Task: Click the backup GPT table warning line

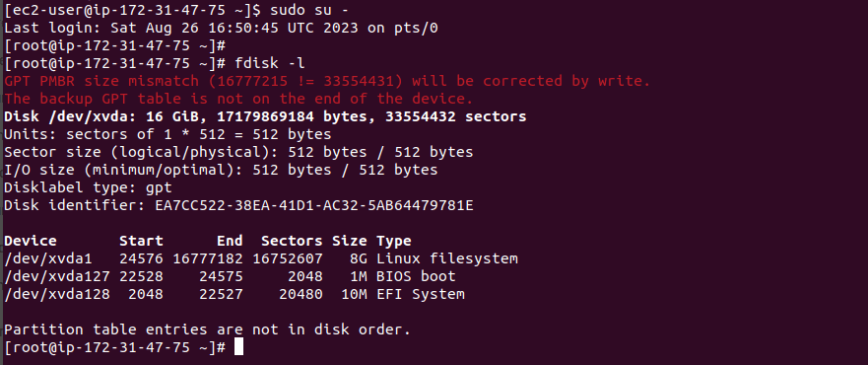Action: pyautogui.click(x=238, y=100)
